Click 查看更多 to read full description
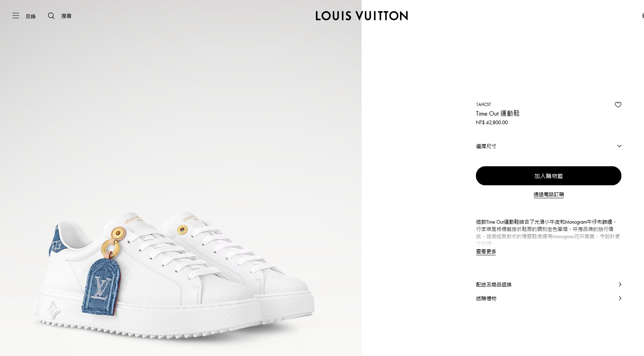Screen dimensions: 644x356 click(486, 252)
